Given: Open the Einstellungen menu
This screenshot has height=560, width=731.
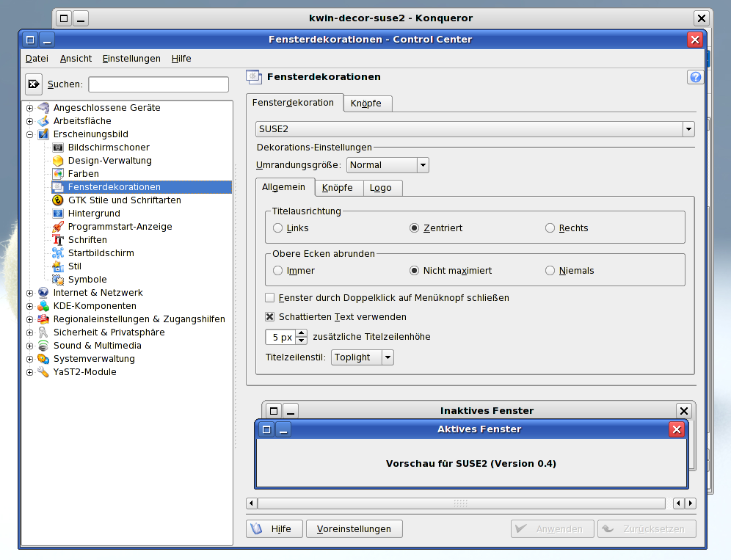Looking at the screenshot, I should (131, 58).
